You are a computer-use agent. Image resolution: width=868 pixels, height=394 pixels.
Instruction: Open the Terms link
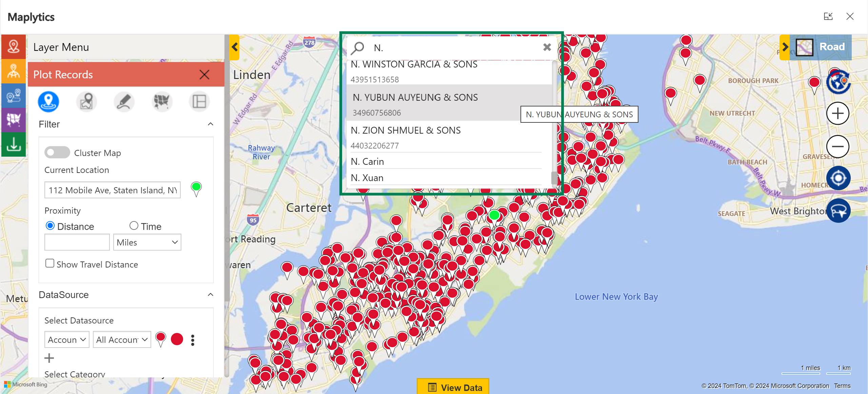(842, 386)
